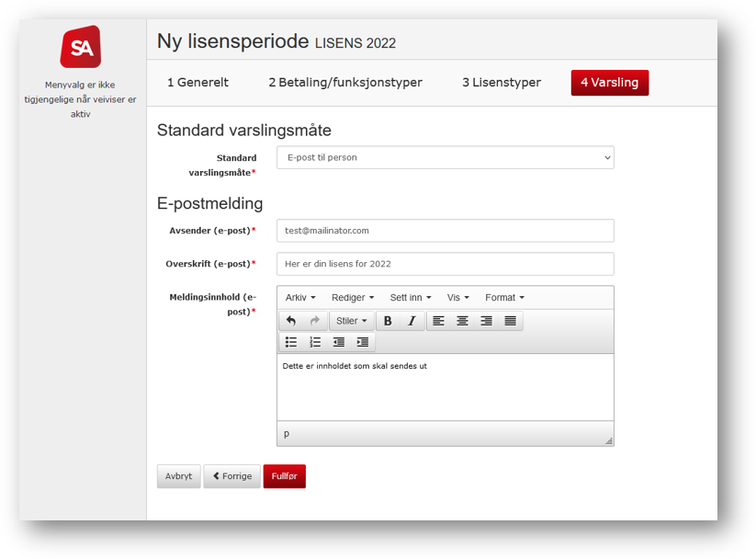
Task: Increase indent of paragraph
Action: (363, 342)
